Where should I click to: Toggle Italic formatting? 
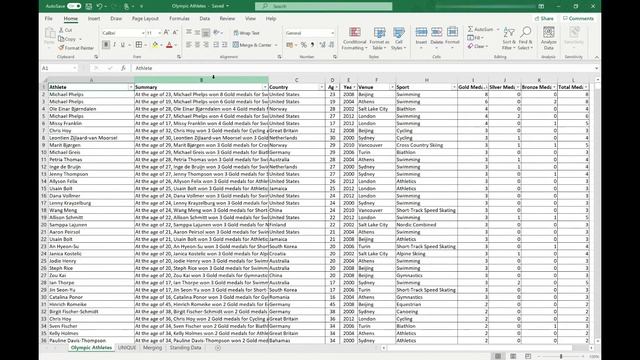click(114, 45)
